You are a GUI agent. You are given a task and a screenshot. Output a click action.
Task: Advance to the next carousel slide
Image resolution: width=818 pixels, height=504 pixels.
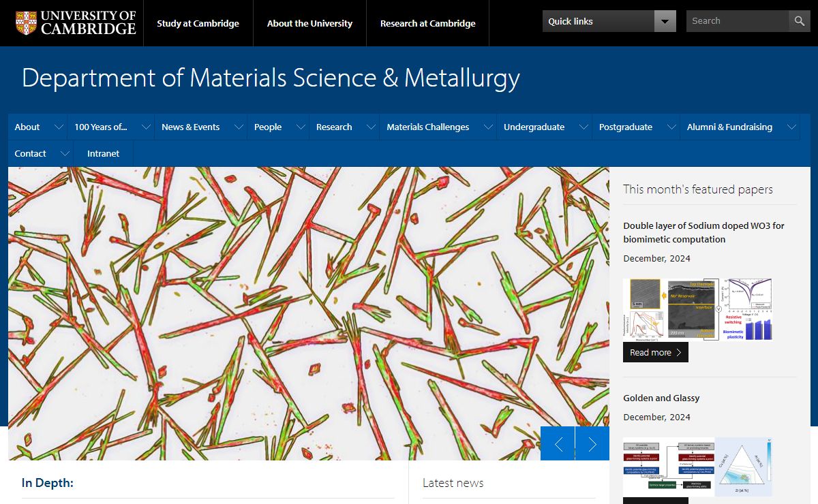point(592,444)
